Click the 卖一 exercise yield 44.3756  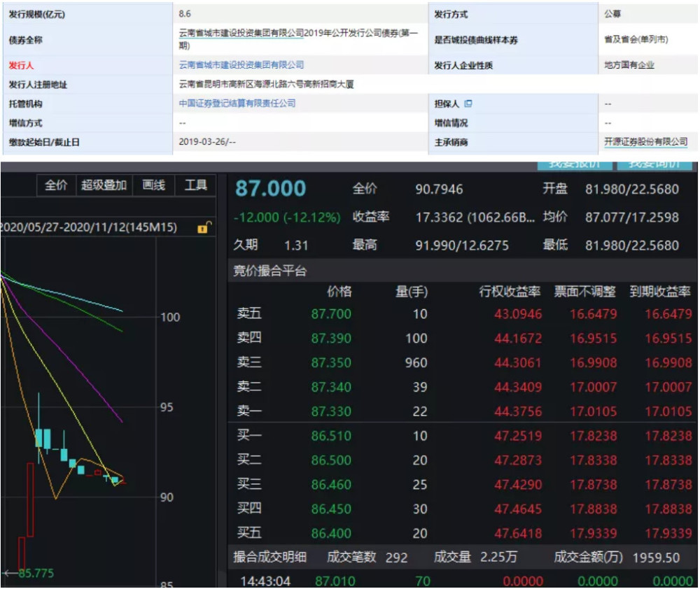tap(518, 411)
